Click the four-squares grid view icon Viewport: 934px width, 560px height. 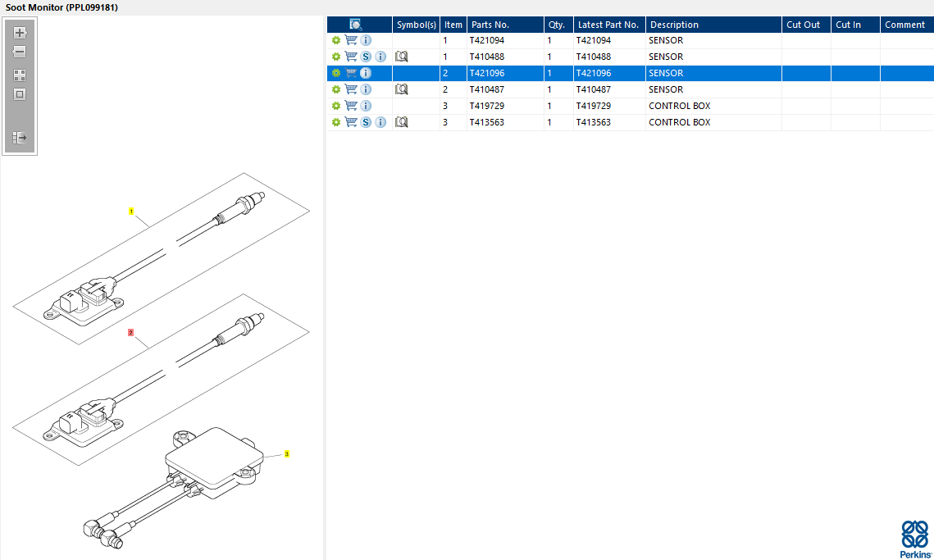[x=20, y=75]
